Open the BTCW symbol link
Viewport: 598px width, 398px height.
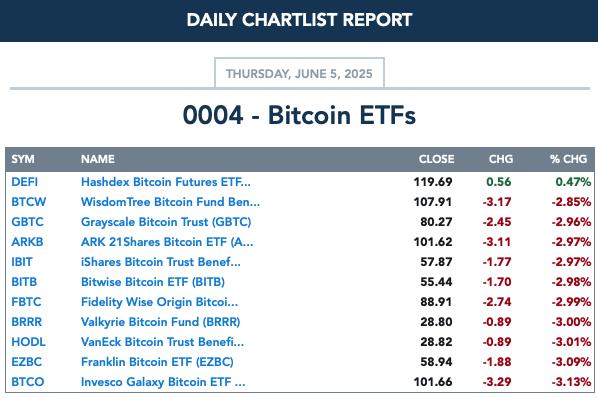29,202
